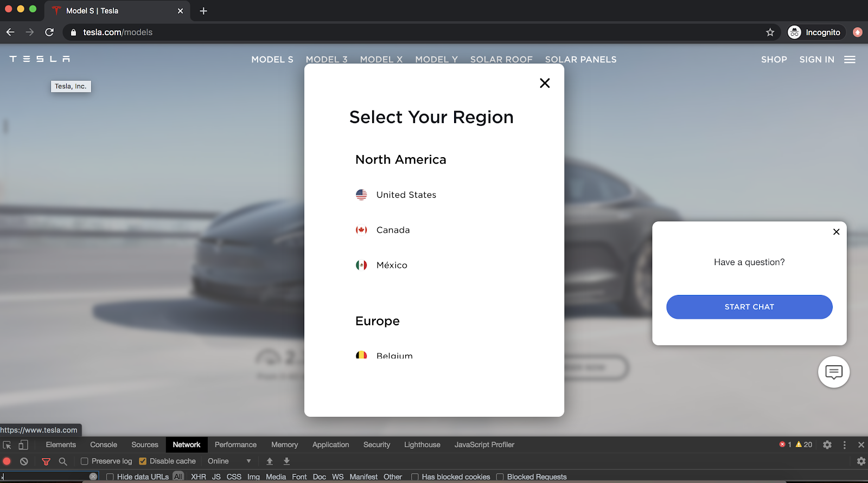Switch to the Memory tab

click(285, 445)
